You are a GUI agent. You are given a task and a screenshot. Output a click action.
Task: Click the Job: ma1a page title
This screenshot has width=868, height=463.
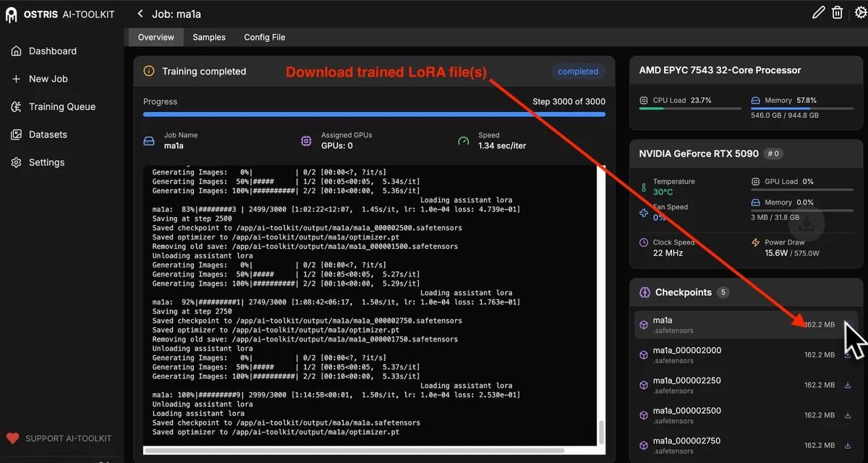click(x=176, y=14)
